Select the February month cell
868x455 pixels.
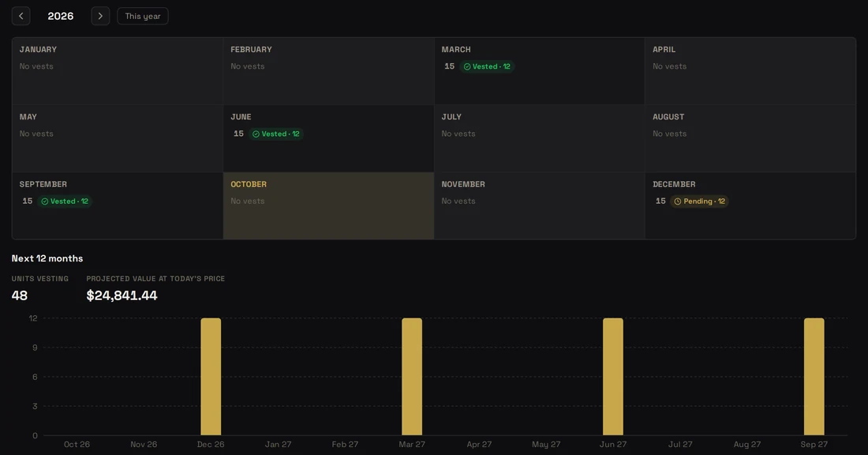329,71
